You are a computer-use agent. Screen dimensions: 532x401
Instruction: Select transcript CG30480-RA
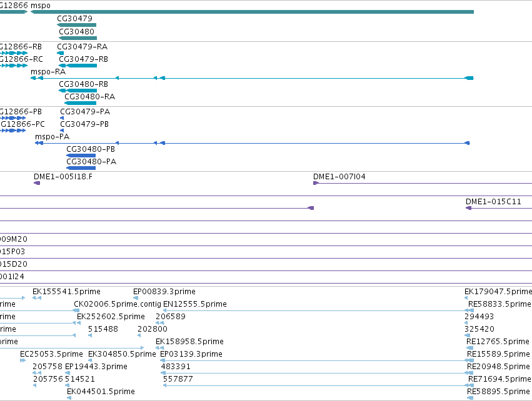click(90, 97)
